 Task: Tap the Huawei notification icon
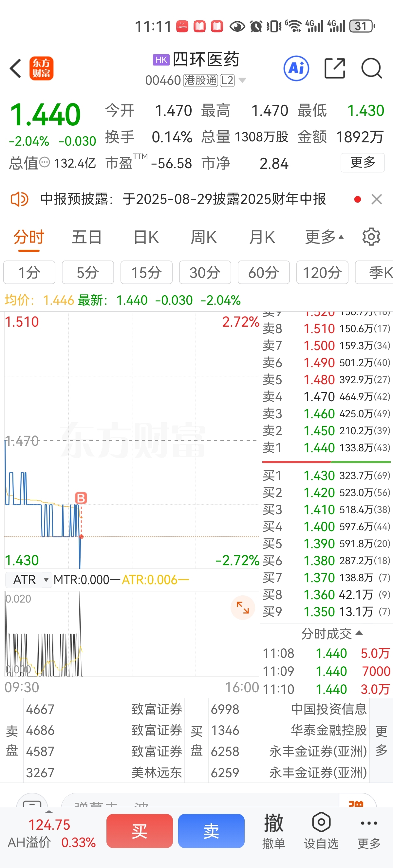click(x=182, y=26)
